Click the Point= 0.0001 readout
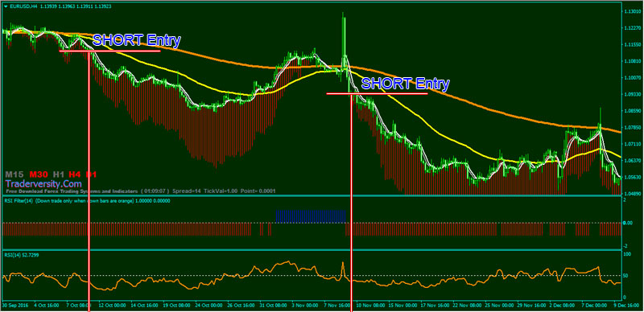The width and height of the screenshot is (644, 312). pos(258,191)
